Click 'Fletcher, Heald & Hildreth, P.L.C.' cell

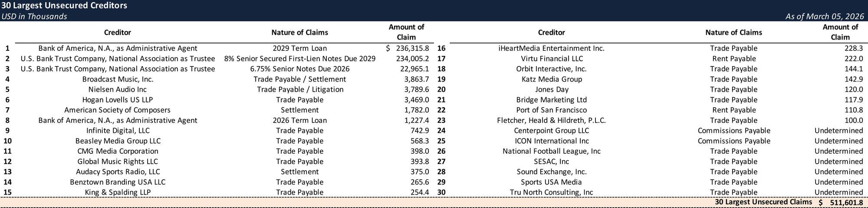552,120
